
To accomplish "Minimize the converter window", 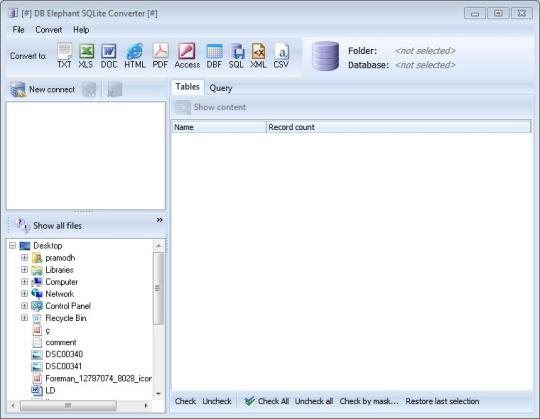I will click(475, 13).
